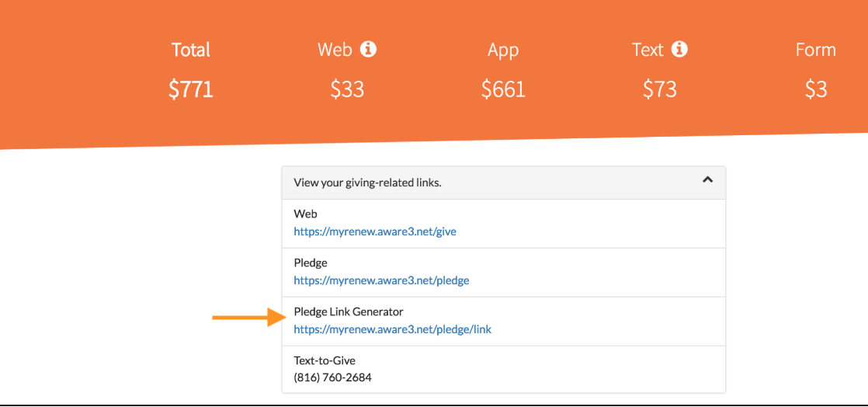Click the info icon next to Text

click(x=679, y=50)
